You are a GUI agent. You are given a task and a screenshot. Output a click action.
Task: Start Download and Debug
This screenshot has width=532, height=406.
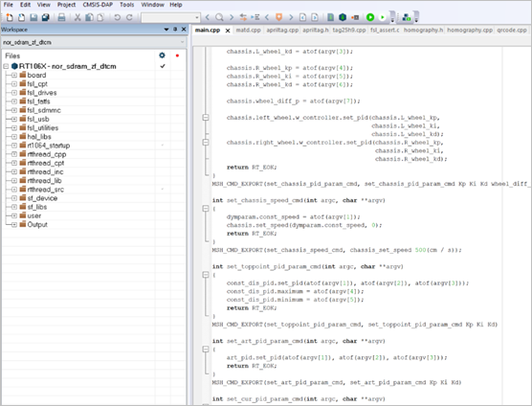[x=370, y=17]
